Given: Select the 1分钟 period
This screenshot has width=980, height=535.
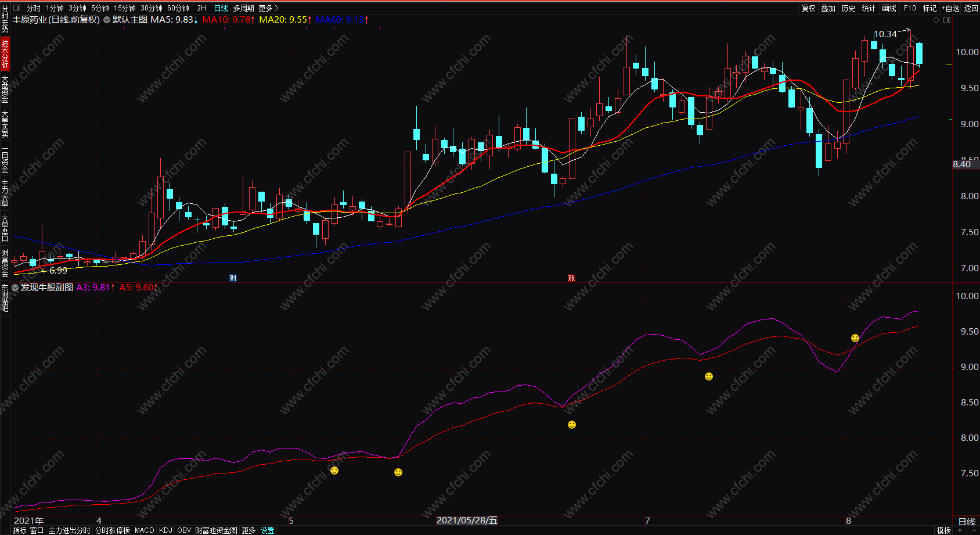Looking at the screenshot, I should click(55, 8).
